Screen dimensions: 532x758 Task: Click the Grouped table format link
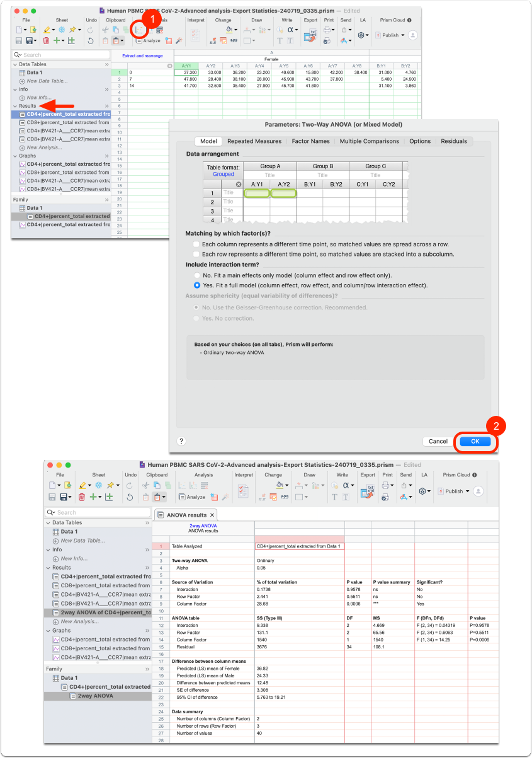click(223, 174)
